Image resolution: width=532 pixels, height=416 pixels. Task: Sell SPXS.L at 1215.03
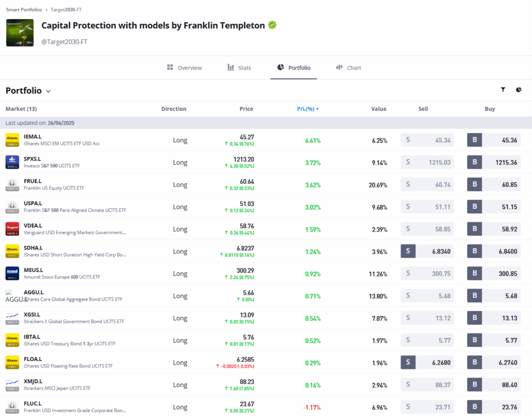tap(427, 162)
